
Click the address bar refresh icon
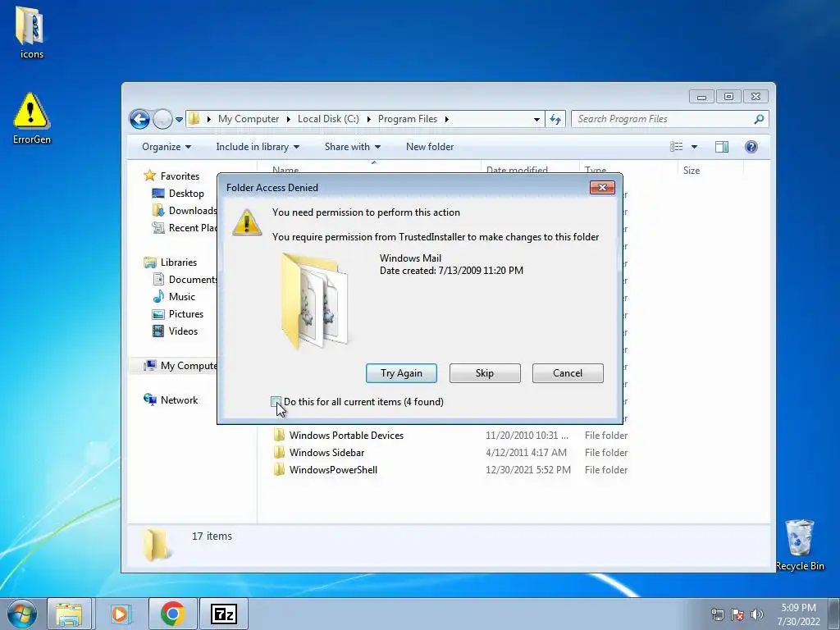pos(555,119)
